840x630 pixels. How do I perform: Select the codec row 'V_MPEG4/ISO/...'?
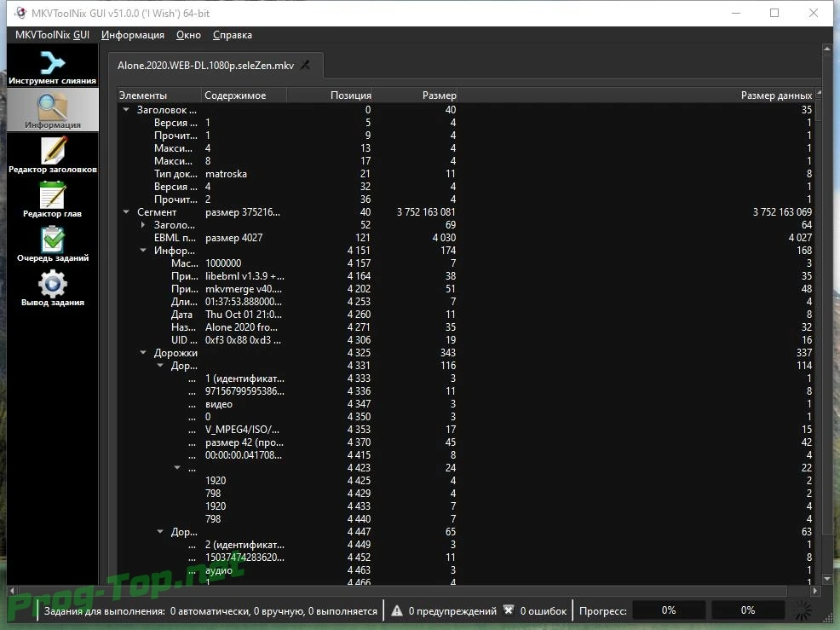(x=465, y=430)
